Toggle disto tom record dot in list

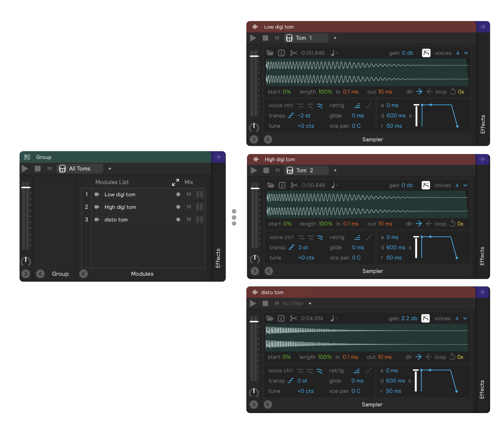tap(178, 220)
